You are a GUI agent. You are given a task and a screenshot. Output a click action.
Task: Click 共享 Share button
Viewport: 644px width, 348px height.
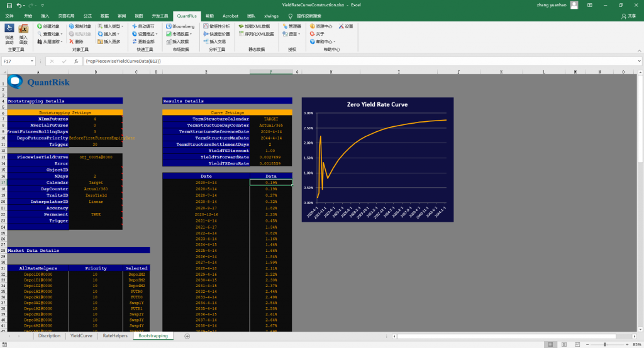click(x=629, y=16)
